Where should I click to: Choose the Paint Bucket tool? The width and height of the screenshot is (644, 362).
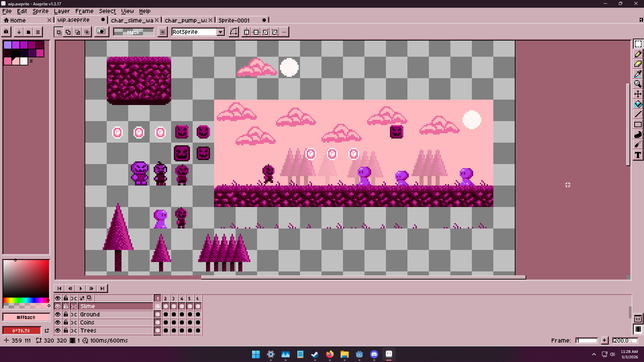638,104
